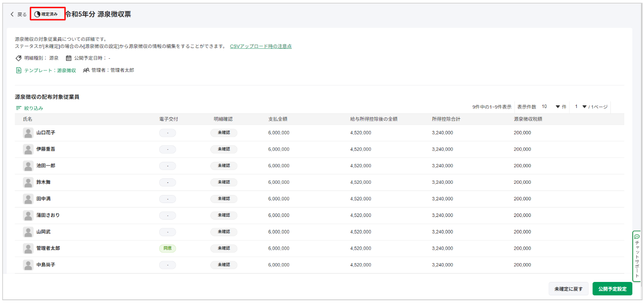Go back using the 戻る arrow
Viewport: 644px width, 303px height.
coord(12,14)
